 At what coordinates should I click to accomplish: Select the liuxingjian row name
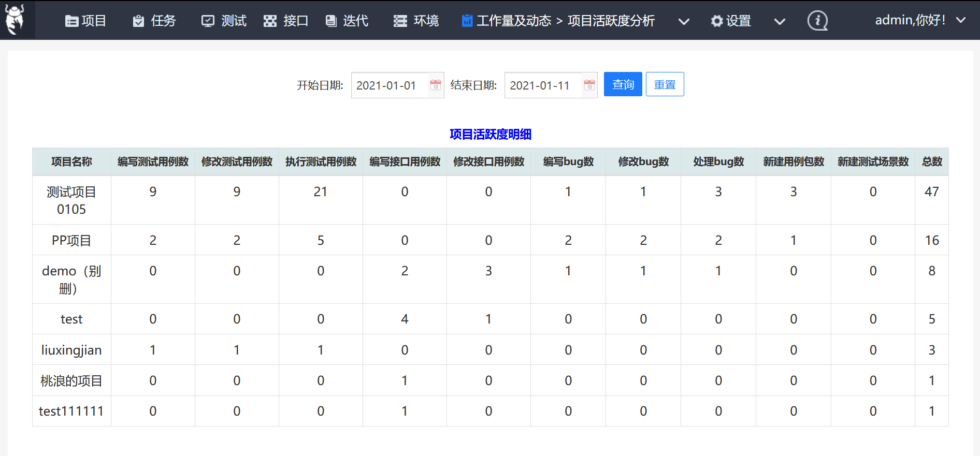pyautogui.click(x=71, y=350)
